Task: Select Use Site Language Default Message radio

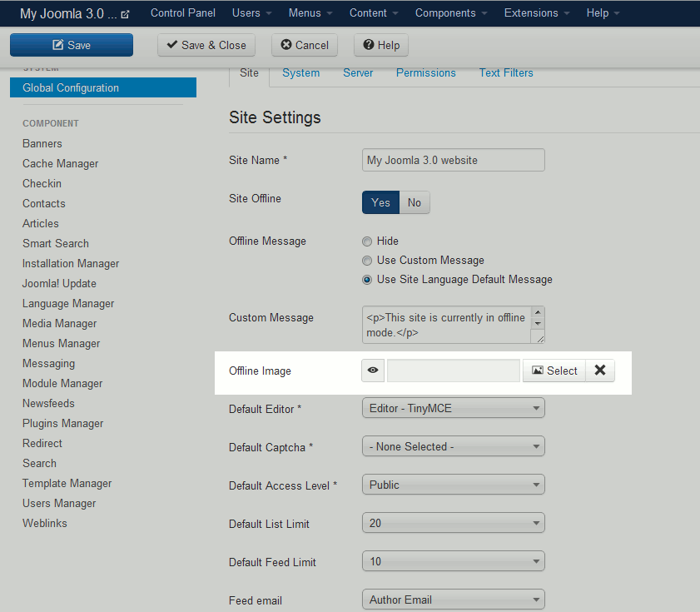Action: (x=367, y=280)
